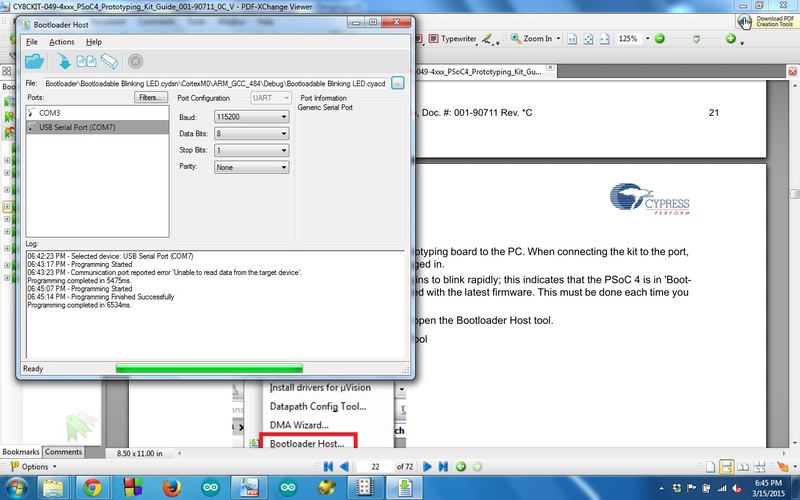Click the zoom level slider handle
The height and width of the screenshot is (500, 800).
[x=696, y=39]
